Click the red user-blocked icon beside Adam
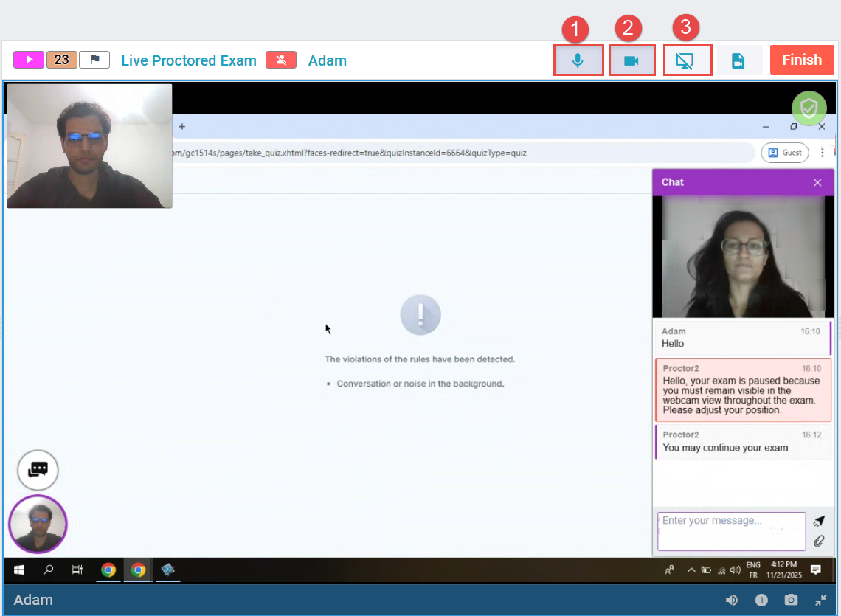This screenshot has width=841, height=616. pos(281,60)
